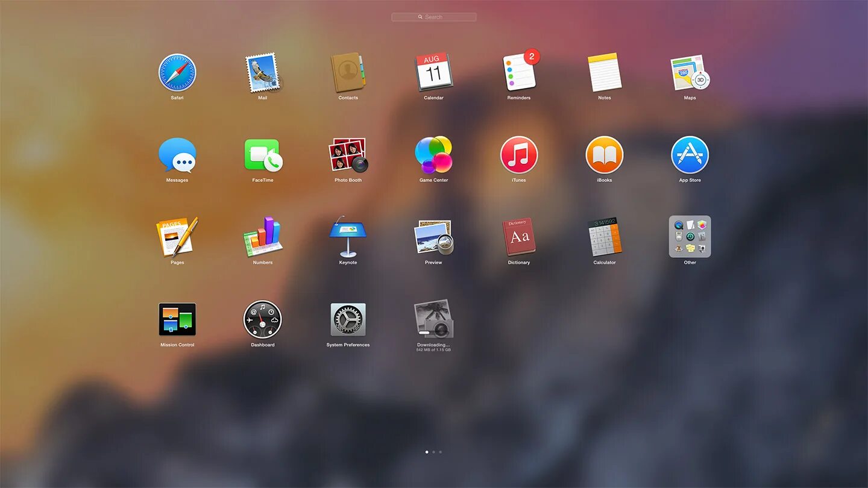Launch the Dictionary book icon
The height and width of the screenshot is (488, 868).
519,237
